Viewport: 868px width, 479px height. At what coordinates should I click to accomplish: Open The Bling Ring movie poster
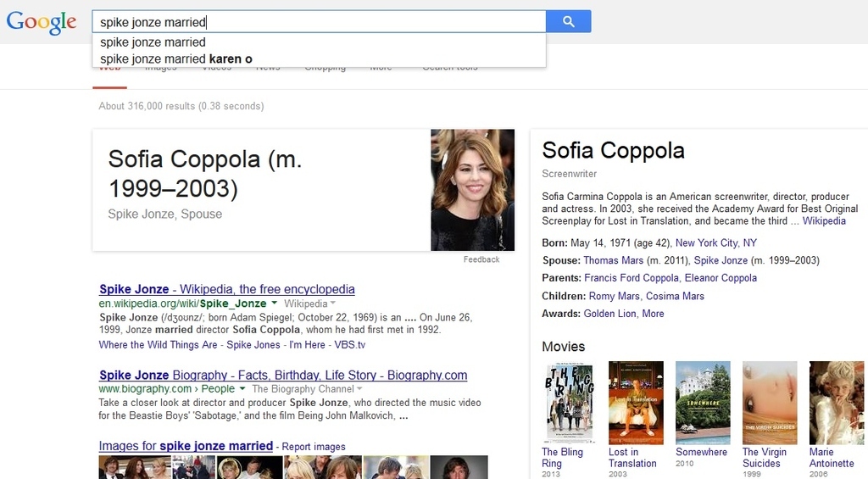[569, 403]
